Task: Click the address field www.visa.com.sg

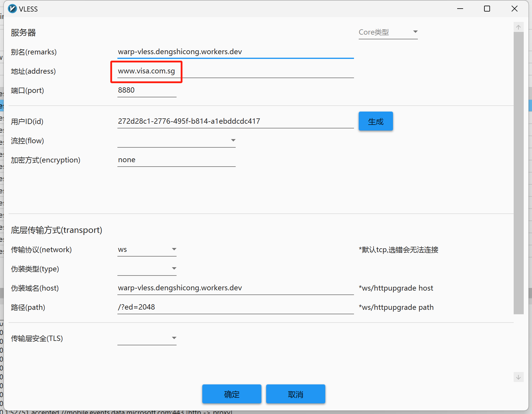Action: (x=235, y=71)
